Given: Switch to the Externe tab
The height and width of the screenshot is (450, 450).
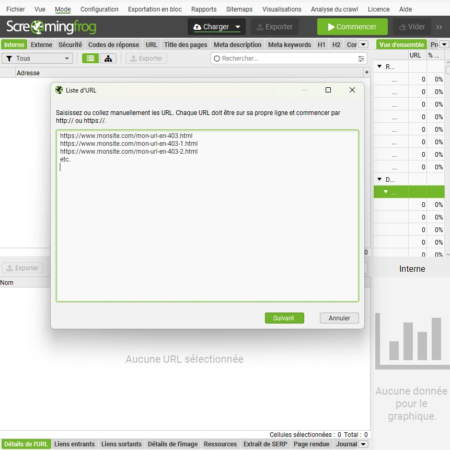Looking at the screenshot, I should [41, 45].
